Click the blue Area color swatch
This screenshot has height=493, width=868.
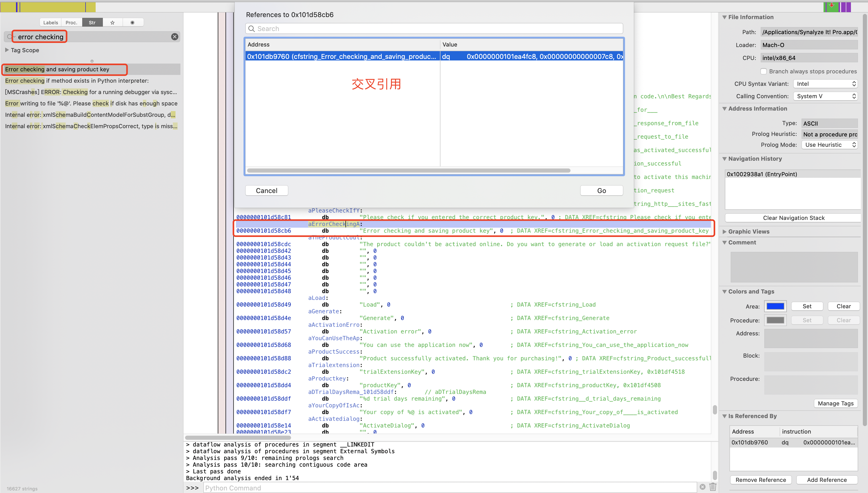[775, 306]
